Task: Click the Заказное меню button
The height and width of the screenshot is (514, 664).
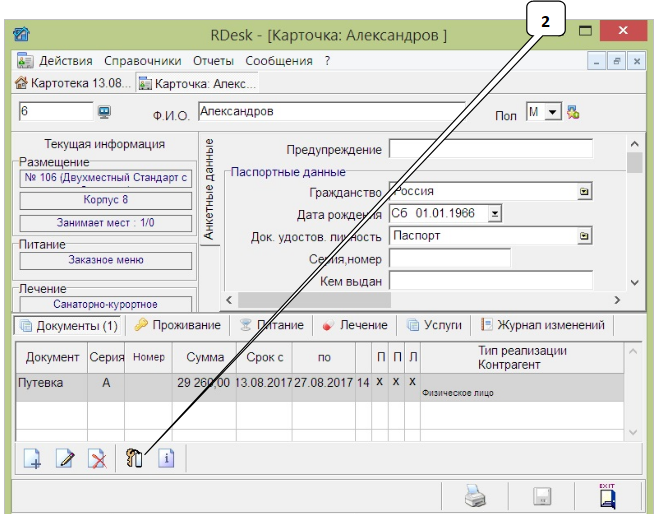Action: coord(105,260)
